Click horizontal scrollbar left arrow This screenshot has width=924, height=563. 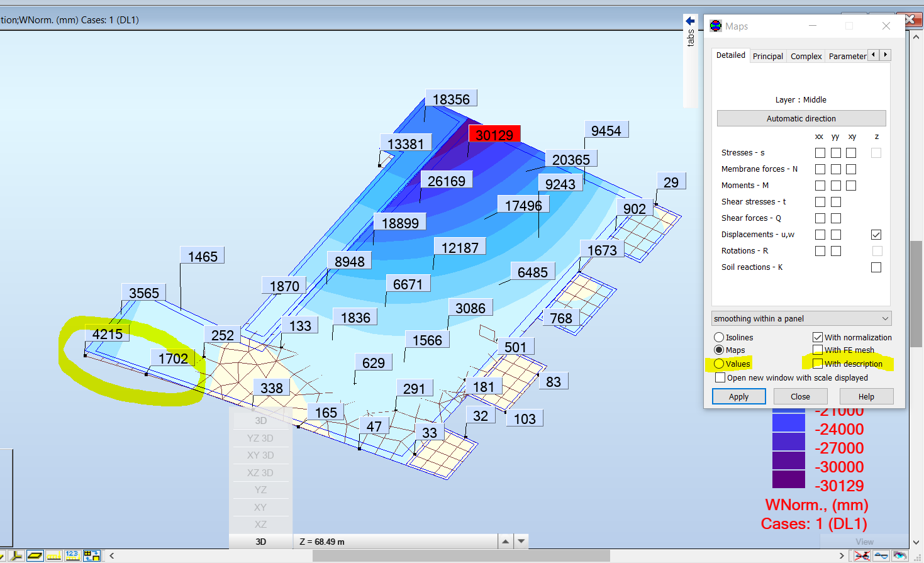click(112, 555)
